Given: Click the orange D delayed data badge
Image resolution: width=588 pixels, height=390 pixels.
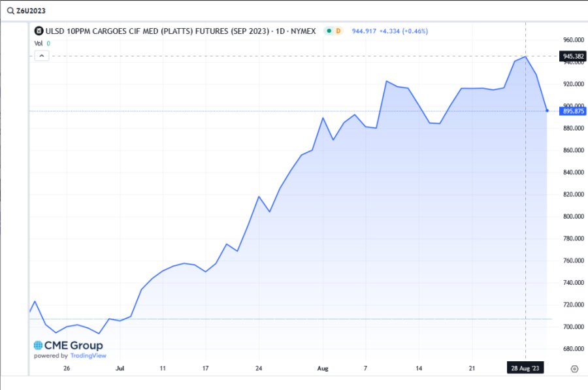Looking at the screenshot, I should (338, 31).
